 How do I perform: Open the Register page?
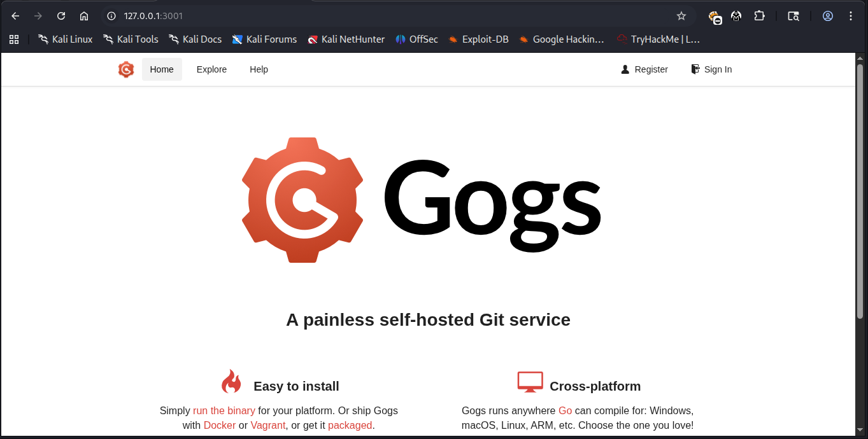[644, 69]
